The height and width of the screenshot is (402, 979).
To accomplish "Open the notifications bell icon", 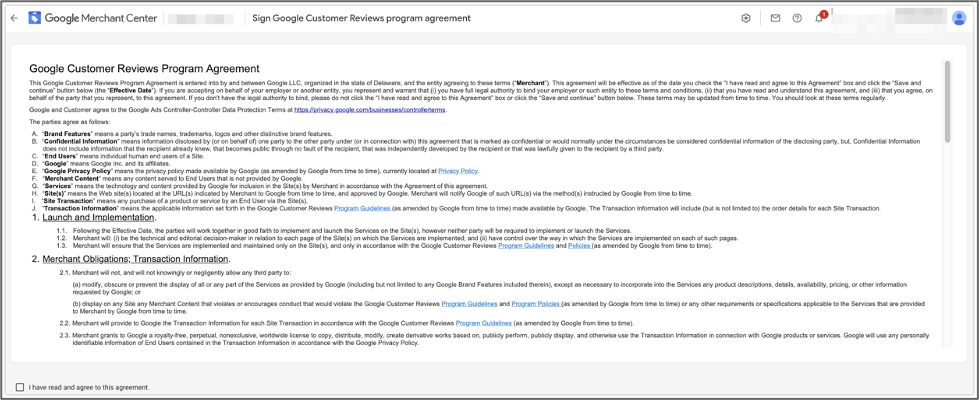I will tap(819, 18).
